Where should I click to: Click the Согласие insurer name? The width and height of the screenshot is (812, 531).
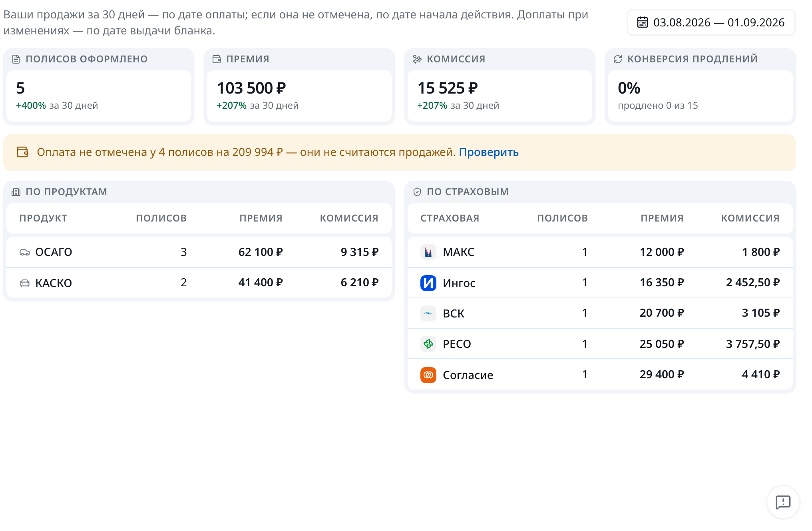(468, 375)
